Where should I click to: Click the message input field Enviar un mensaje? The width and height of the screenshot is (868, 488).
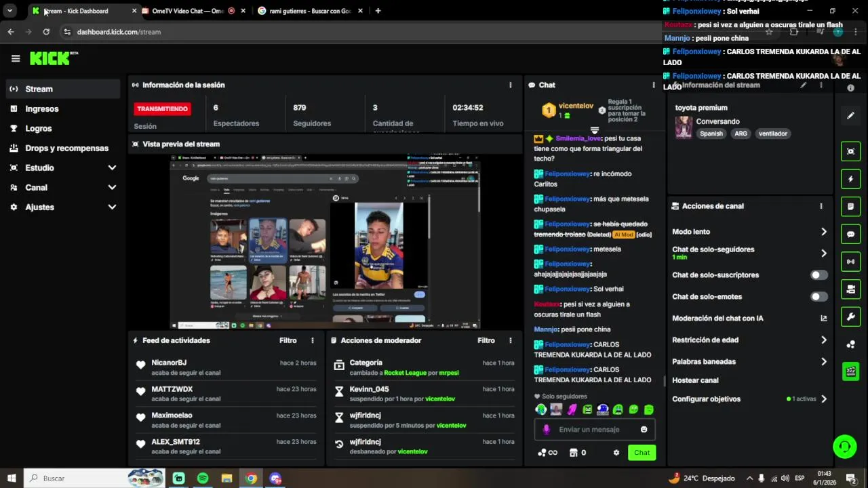click(595, 429)
